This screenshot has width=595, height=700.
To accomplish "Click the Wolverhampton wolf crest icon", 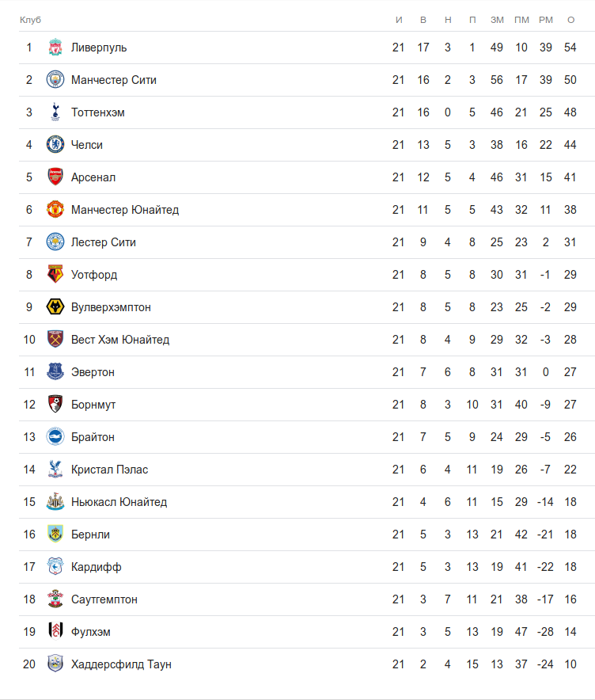I will pyautogui.click(x=55, y=307).
